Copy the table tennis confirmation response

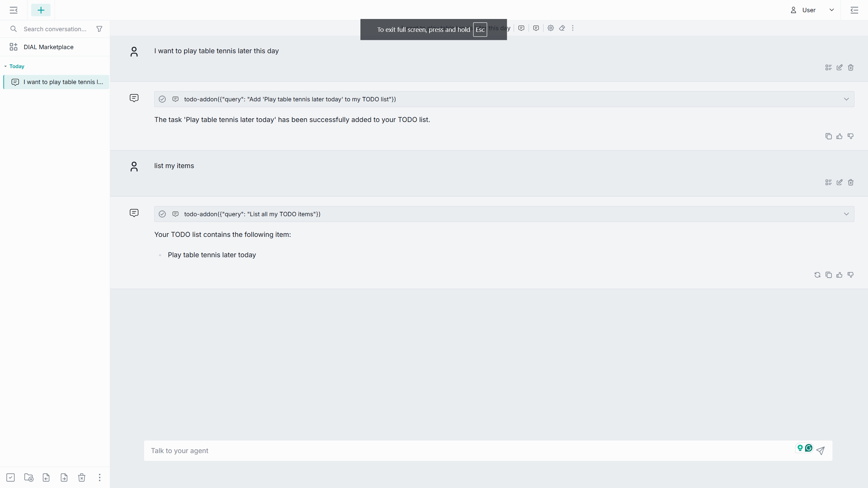828,136
